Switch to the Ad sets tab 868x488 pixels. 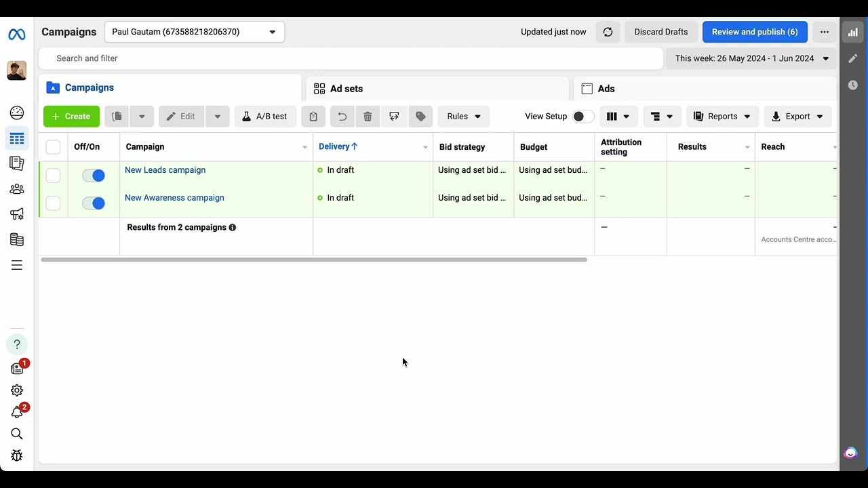pos(437,89)
